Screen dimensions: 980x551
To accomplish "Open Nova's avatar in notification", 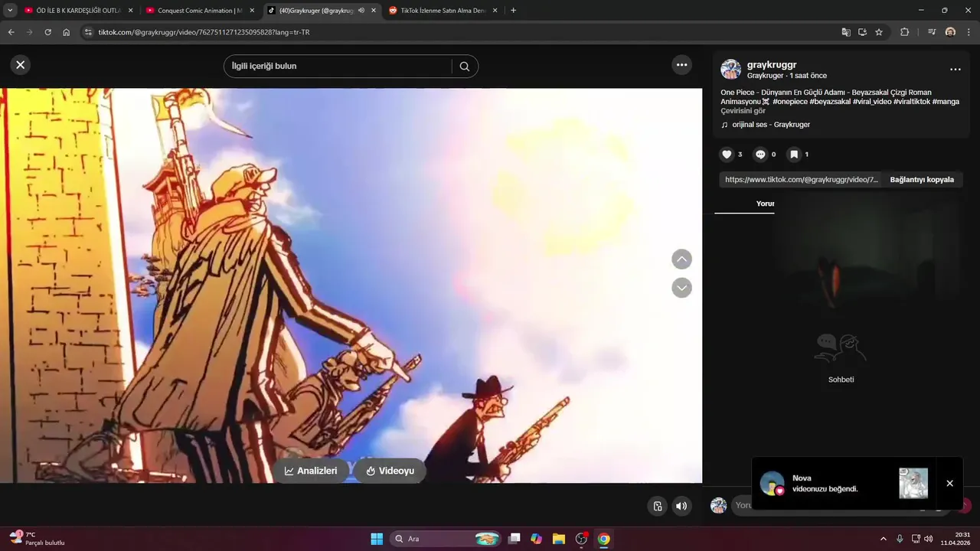I will 772,484.
